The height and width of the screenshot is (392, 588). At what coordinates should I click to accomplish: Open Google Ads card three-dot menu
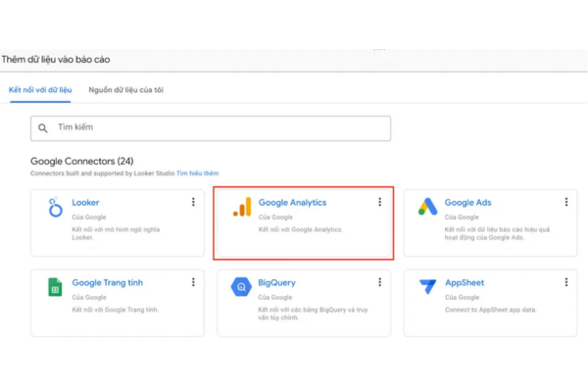tap(566, 202)
